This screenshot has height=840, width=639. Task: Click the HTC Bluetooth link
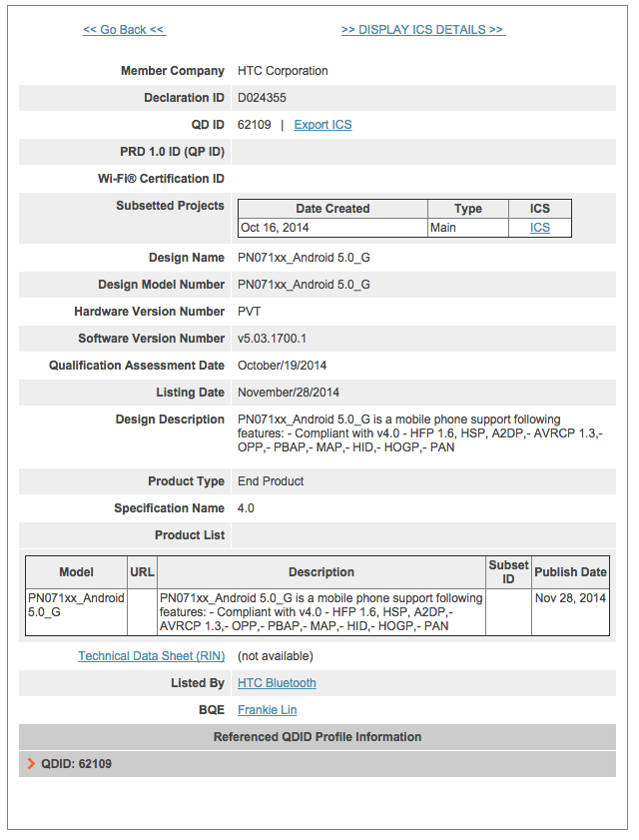[x=277, y=683]
